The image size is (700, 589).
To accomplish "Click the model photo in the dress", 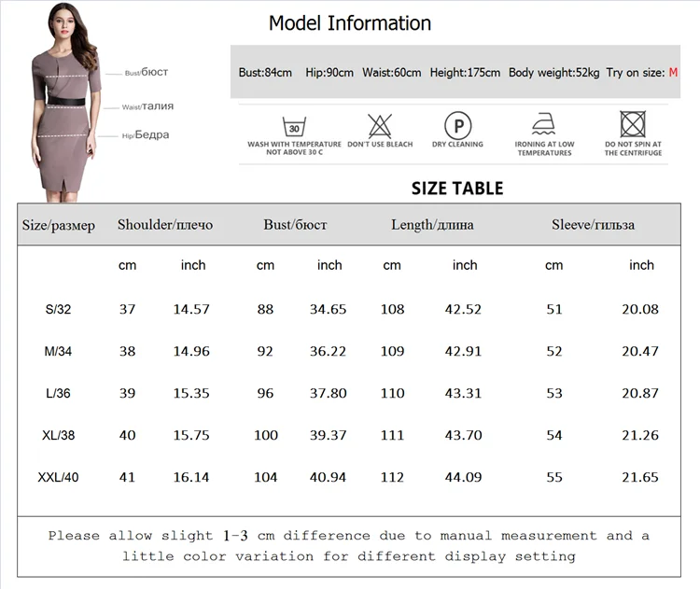I will click(x=66, y=102).
